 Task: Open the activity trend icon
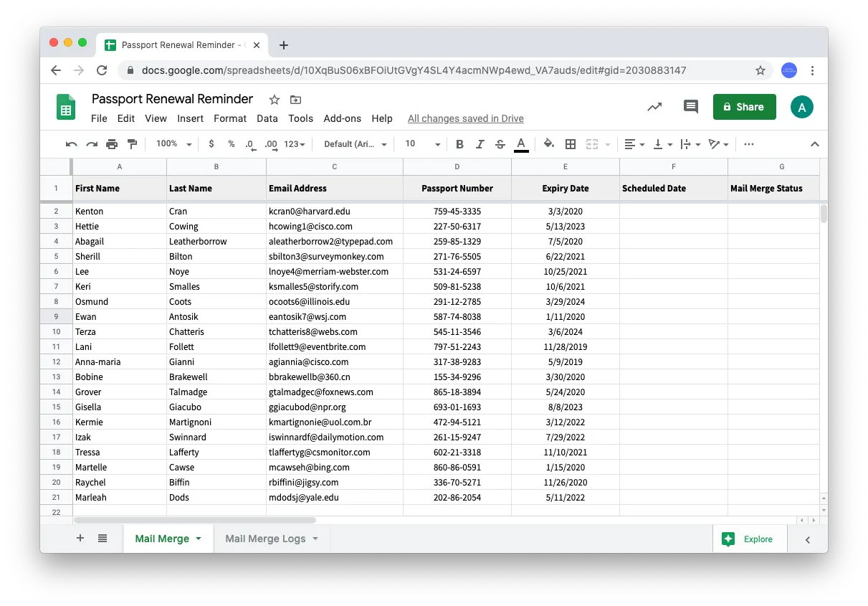pyautogui.click(x=654, y=107)
